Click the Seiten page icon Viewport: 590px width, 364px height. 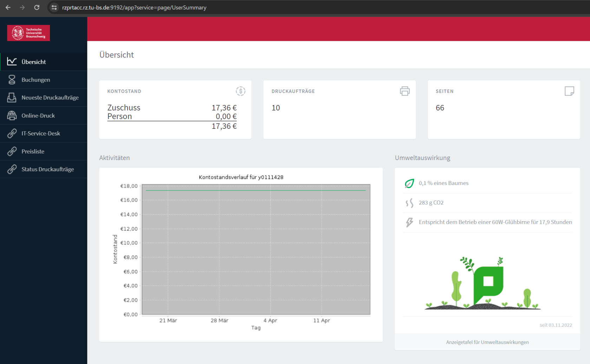pyautogui.click(x=569, y=91)
